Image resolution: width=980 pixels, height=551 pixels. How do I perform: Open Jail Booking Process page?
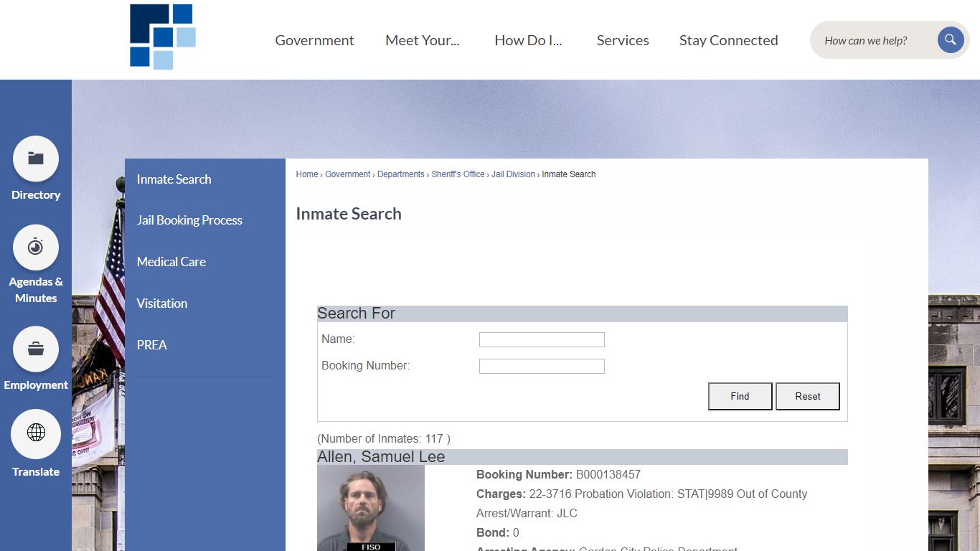point(189,220)
